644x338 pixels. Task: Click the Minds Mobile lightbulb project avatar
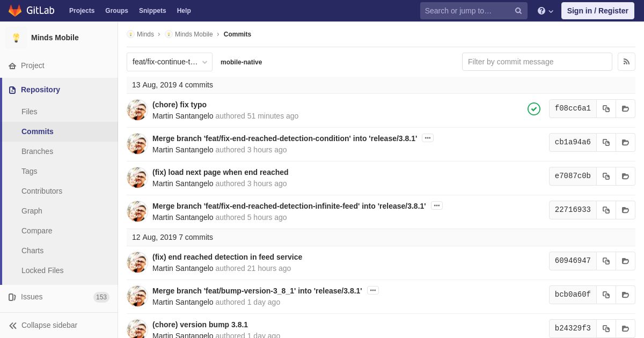pyautogui.click(x=16, y=38)
